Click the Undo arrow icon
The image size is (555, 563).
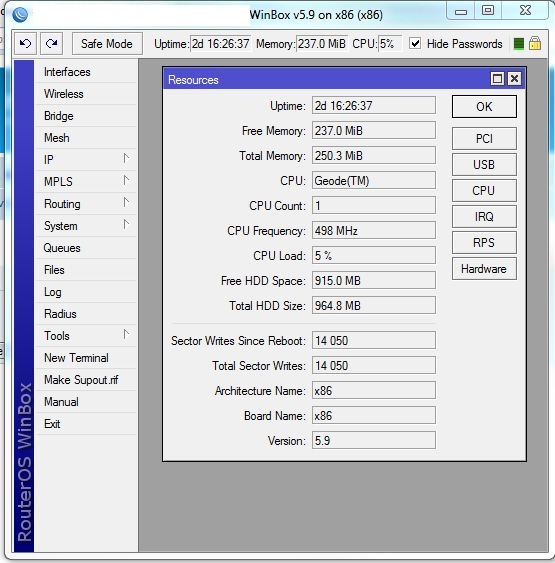(25, 43)
